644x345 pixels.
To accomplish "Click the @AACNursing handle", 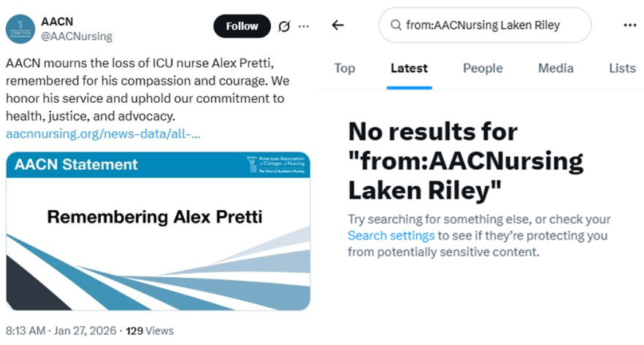I will pos(77,36).
